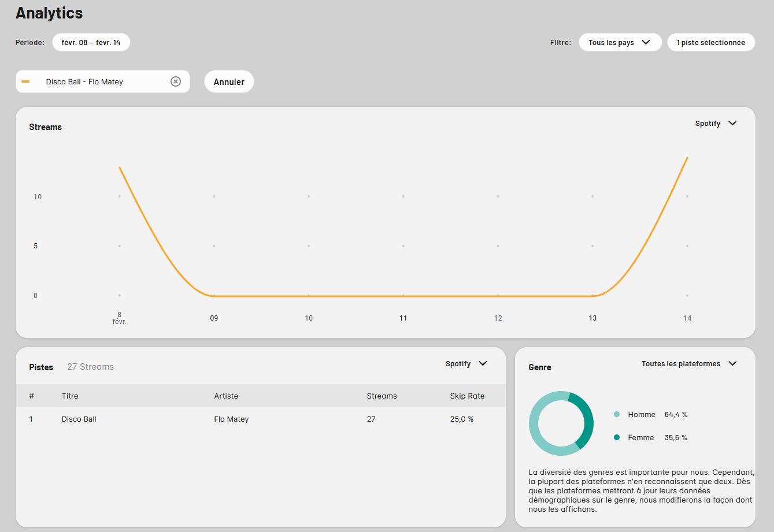Remove the Disco Ball track chip
Image resolution: width=774 pixels, height=532 pixels.
pos(176,81)
